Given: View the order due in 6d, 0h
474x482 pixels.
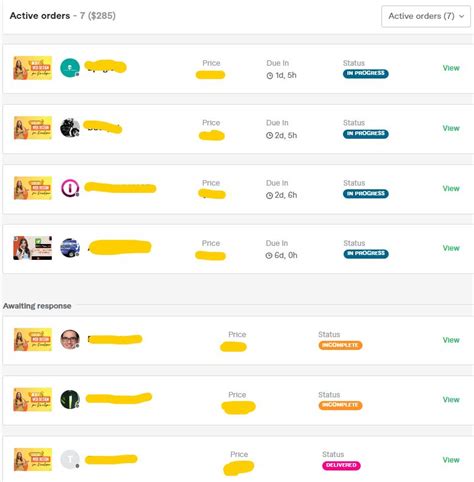Looking at the screenshot, I should click(x=451, y=248).
